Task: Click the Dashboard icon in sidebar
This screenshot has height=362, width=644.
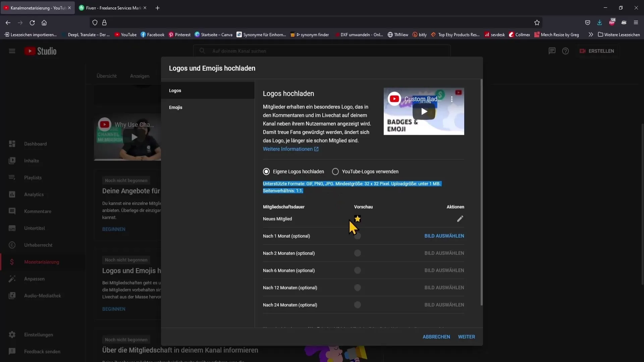Action: click(11, 143)
